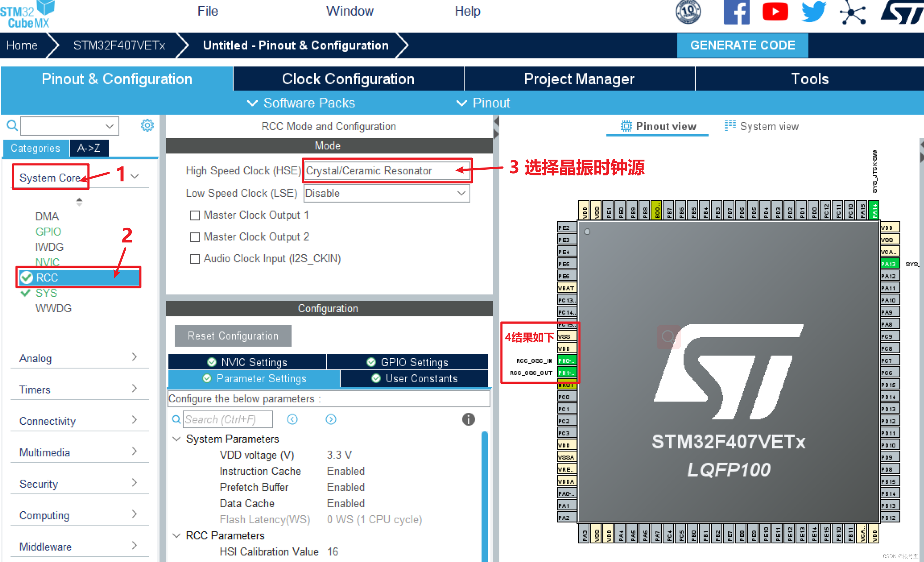Check Audio Clock Input (I2S_CKIN)

[195, 259]
